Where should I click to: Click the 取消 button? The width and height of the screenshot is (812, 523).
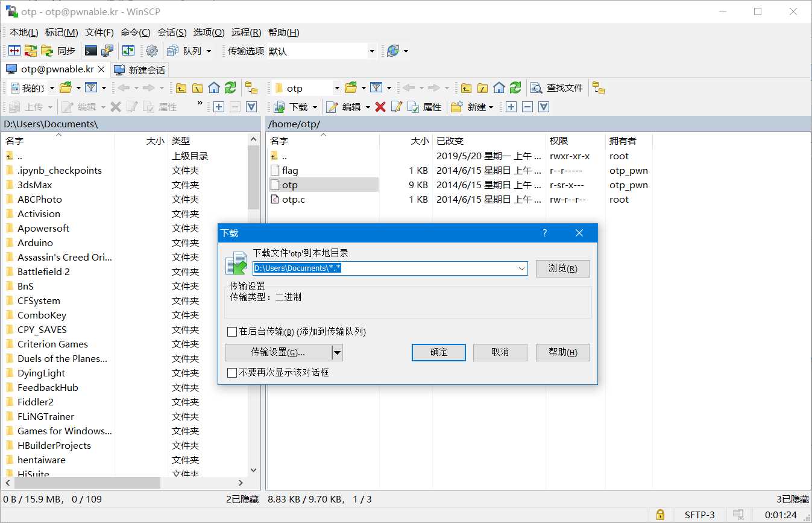tap(500, 352)
